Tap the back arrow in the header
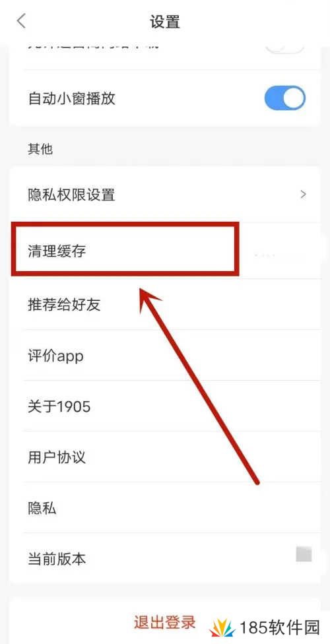Viewport: 330px width, 644px height. (x=21, y=20)
